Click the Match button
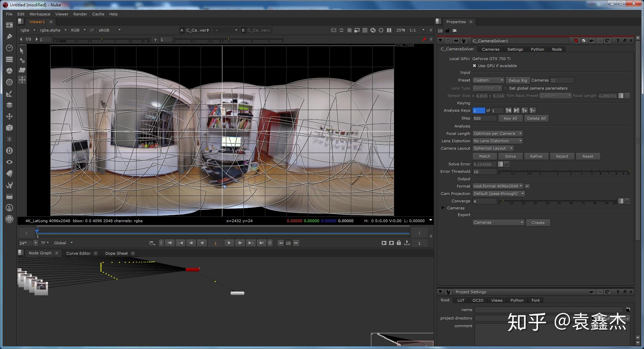Screen dimensions: 644x349 (485, 156)
